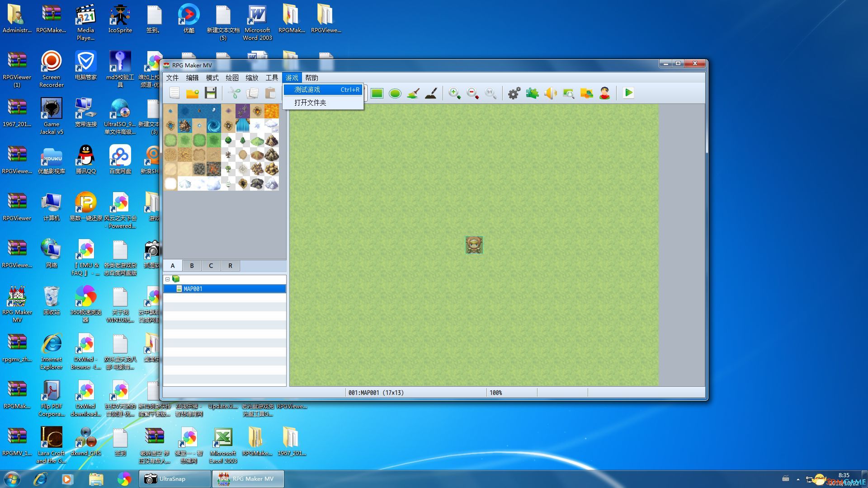This screenshot has height=488, width=868.
Task: Open the 编辑 menu
Action: click(x=192, y=78)
